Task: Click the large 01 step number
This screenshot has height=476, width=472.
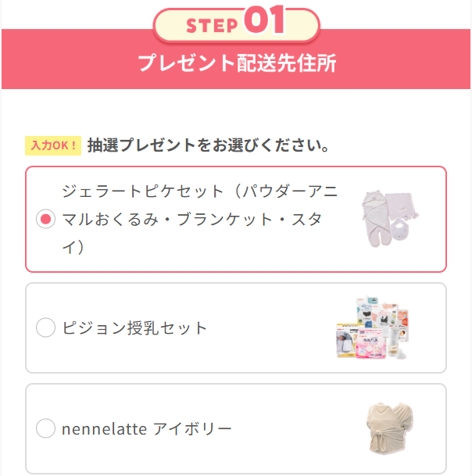Action: point(265,22)
